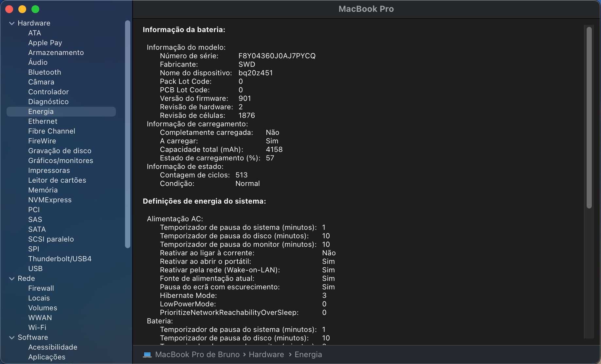Select Gravação de disco
Image resolution: width=601 pixels, height=364 pixels.
click(60, 151)
